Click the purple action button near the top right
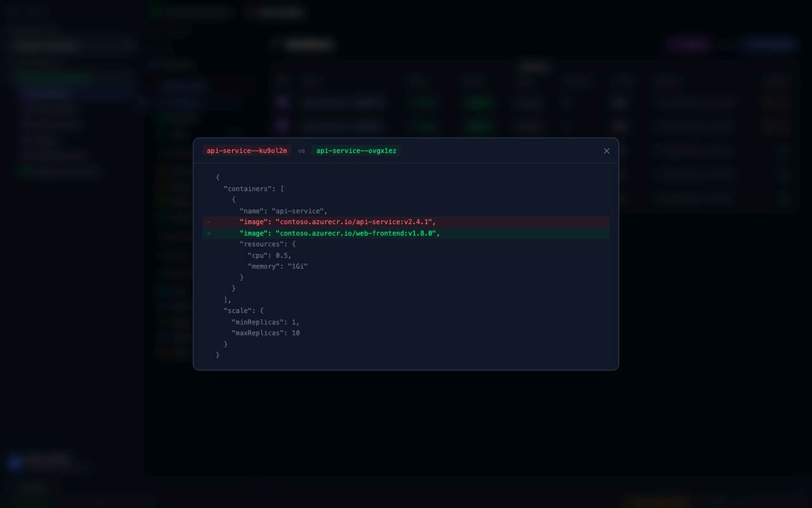The width and height of the screenshot is (812, 508). [x=687, y=44]
